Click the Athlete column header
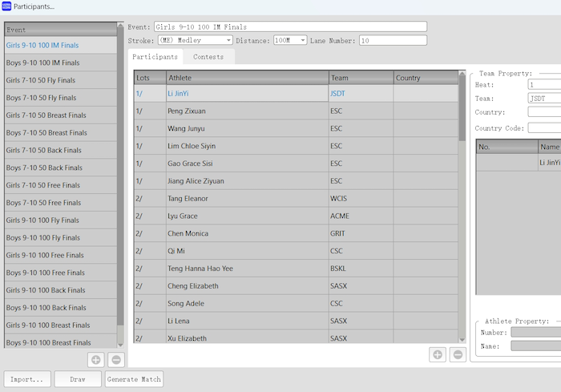Image resolution: width=561 pixels, height=392 pixels. (x=247, y=78)
